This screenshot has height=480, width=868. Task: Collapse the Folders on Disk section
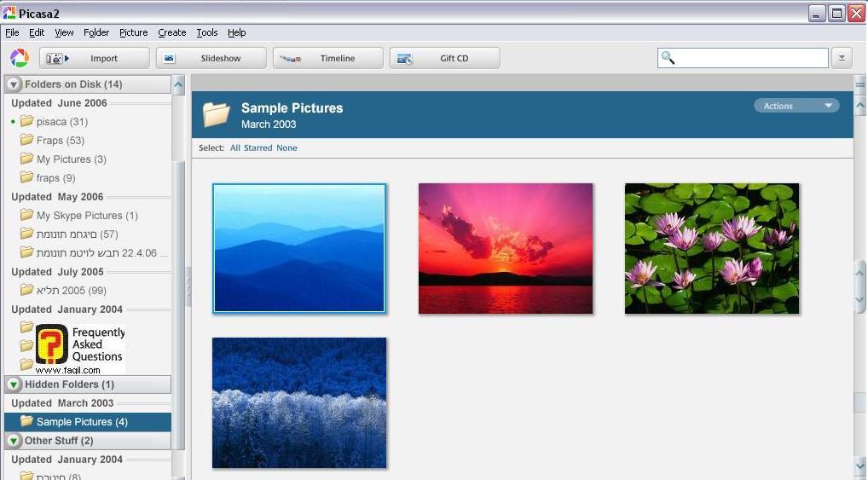14,84
